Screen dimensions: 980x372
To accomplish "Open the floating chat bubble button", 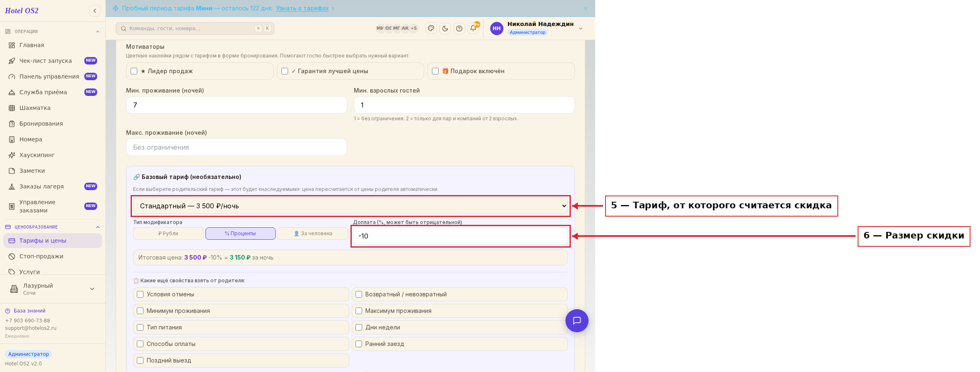I will click(577, 321).
